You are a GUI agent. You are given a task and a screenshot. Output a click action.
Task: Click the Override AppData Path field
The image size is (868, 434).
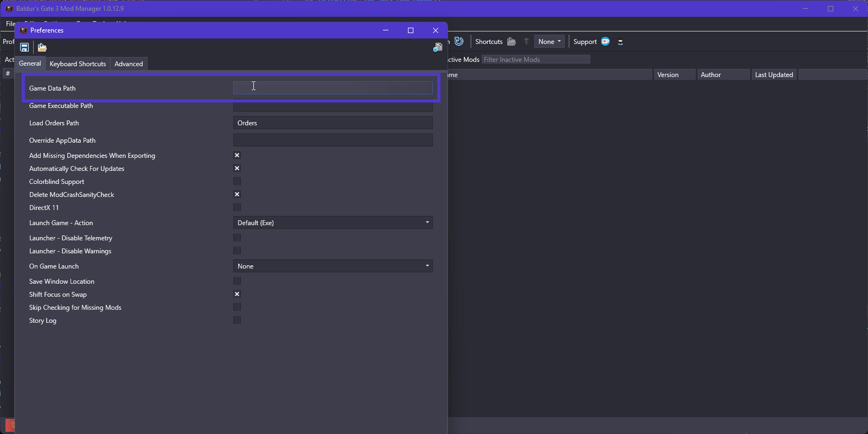pyautogui.click(x=333, y=140)
